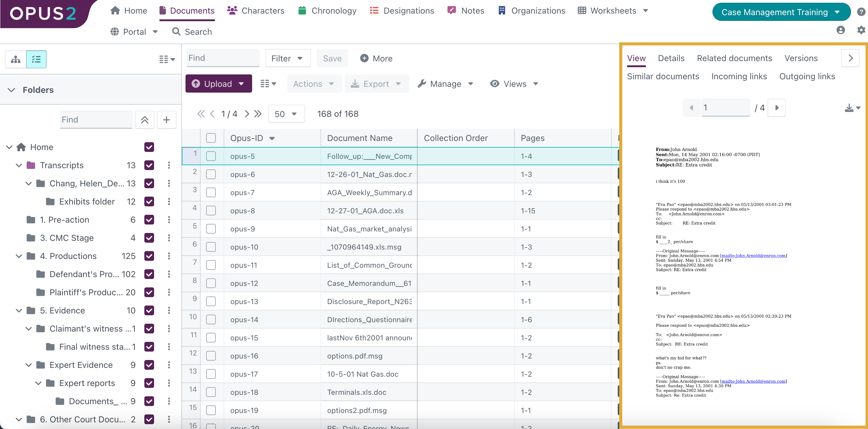Select the opus-6 row checkbox
The width and height of the screenshot is (868, 429).
click(211, 174)
